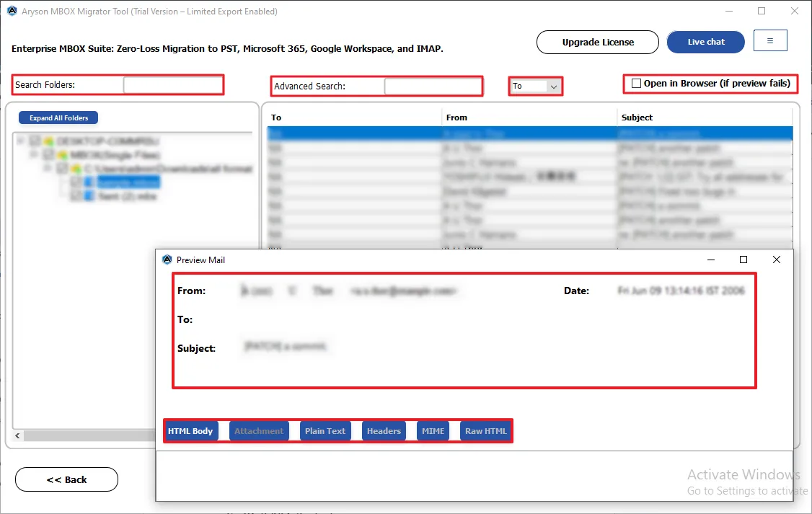Switch to HTML Body tab
Screen dimensions: 812x514
(190, 430)
